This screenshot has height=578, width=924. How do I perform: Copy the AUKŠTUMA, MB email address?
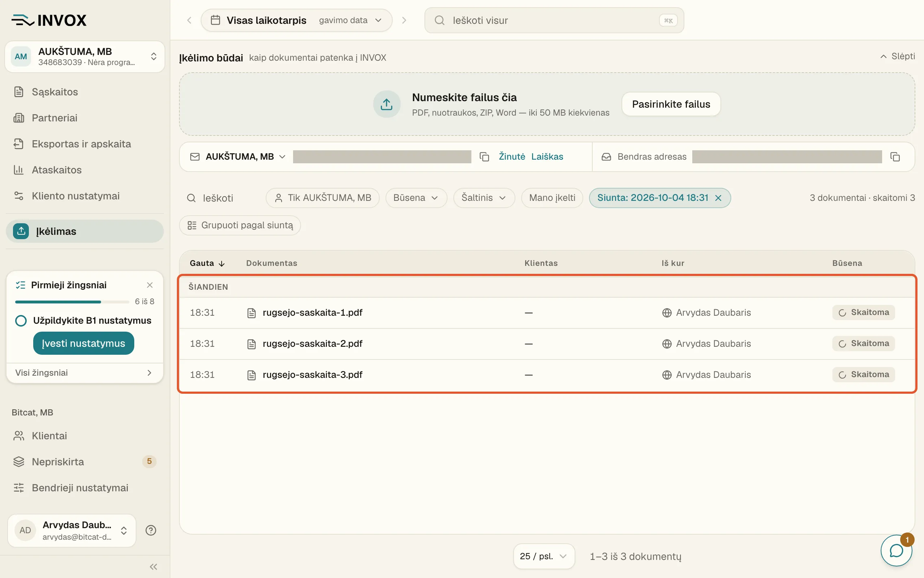[484, 157]
